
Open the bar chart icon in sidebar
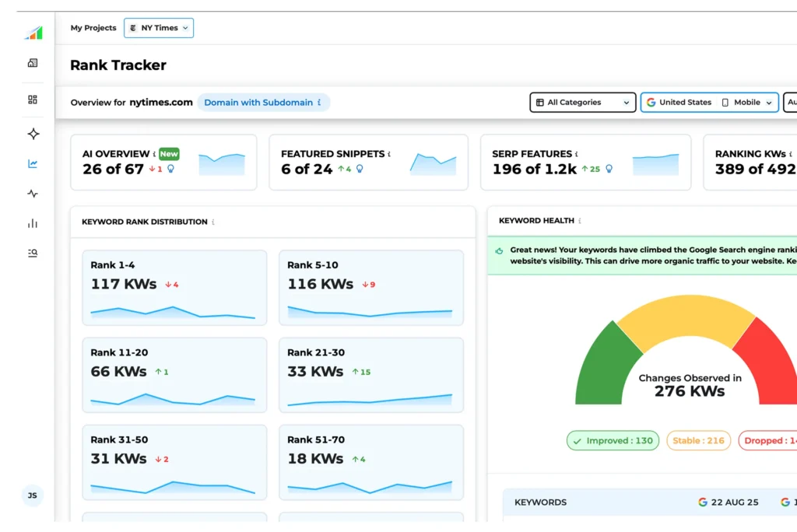tap(33, 224)
